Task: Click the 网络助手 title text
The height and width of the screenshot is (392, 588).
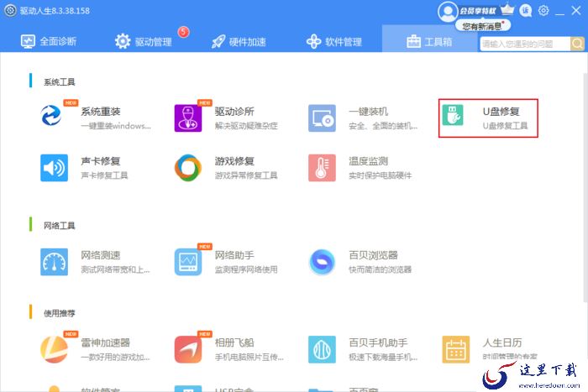Action: coord(234,255)
